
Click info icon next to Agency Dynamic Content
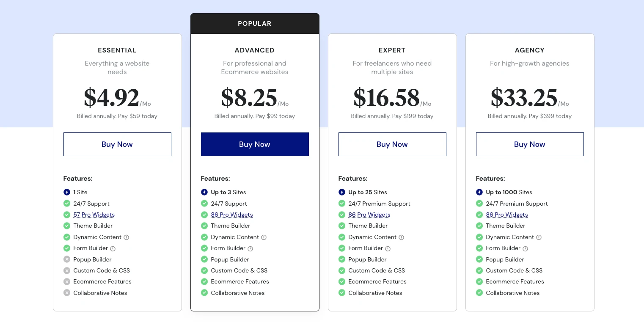[539, 237]
